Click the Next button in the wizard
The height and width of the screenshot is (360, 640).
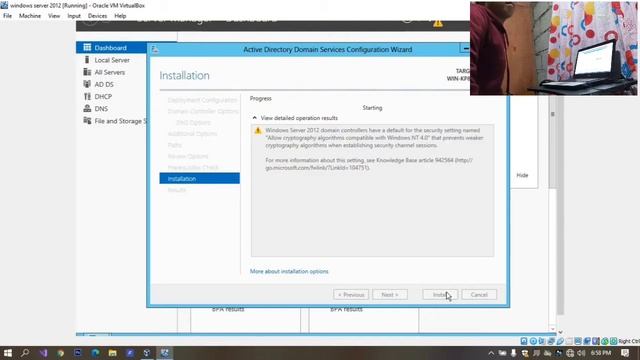[x=390, y=295]
